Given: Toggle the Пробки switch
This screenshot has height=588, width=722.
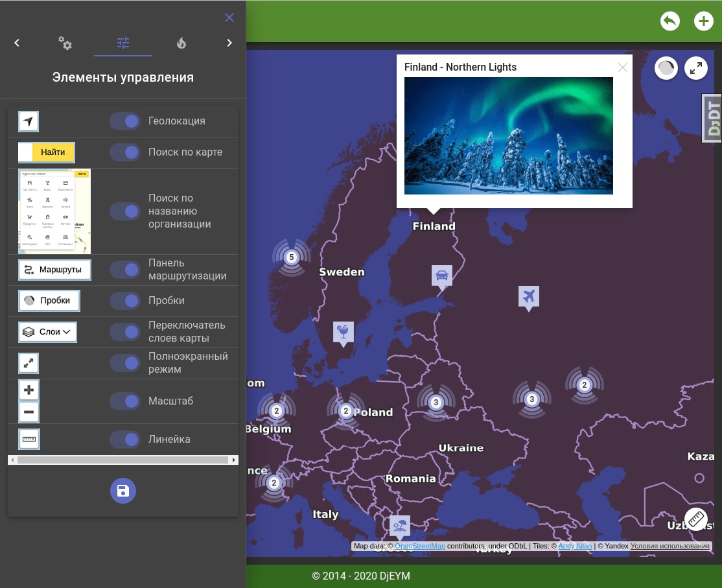Looking at the screenshot, I should tap(125, 301).
